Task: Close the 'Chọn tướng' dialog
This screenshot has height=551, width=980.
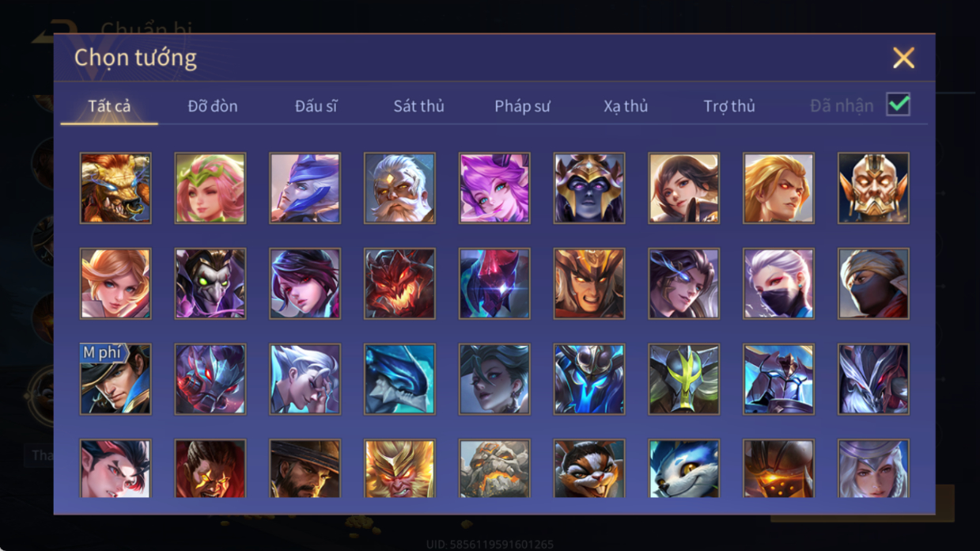Action: point(903,58)
